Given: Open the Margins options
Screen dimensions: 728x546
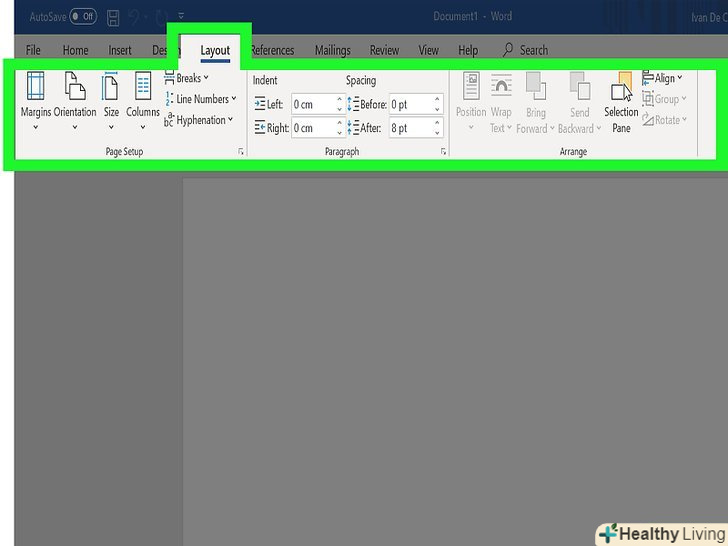Looking at the screenshot, I should click(35, 101).
